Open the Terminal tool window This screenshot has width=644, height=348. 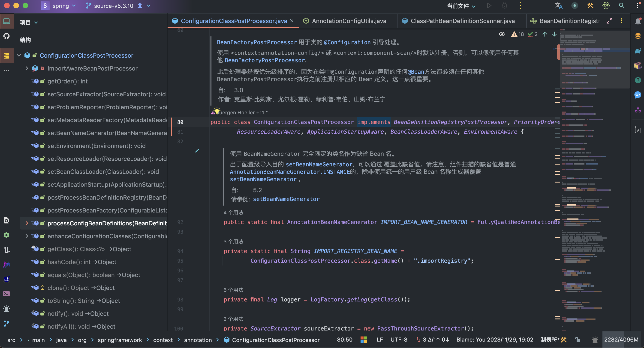pyautogui.click(x=6, y=294)
